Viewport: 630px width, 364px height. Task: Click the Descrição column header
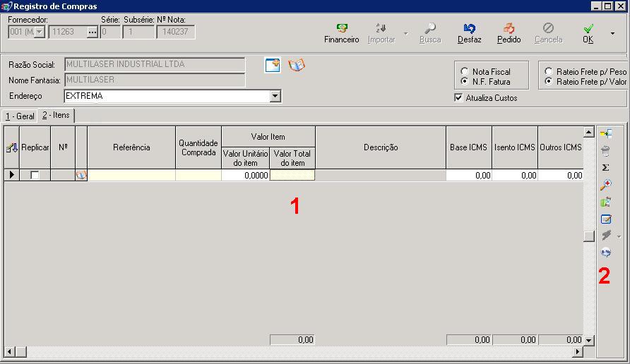[x=381, y=147]
